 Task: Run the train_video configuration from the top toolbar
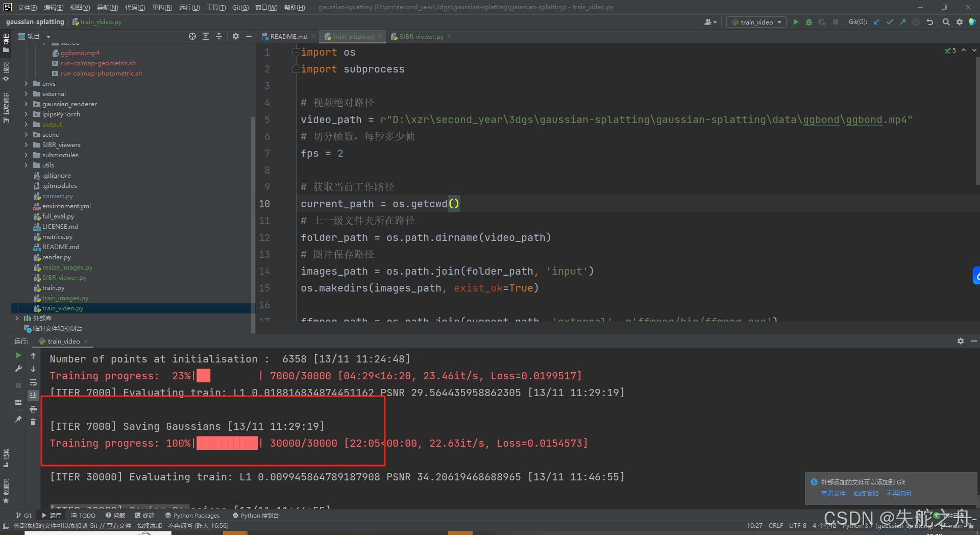(x=796, y=22)
